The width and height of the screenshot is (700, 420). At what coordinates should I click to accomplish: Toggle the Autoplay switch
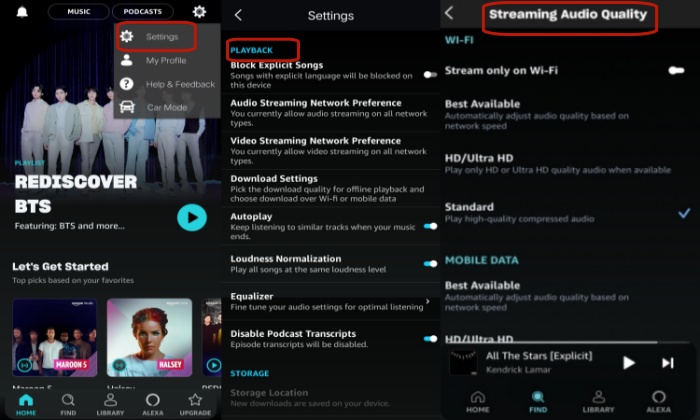pyautogui.click(x=430, y=226)
